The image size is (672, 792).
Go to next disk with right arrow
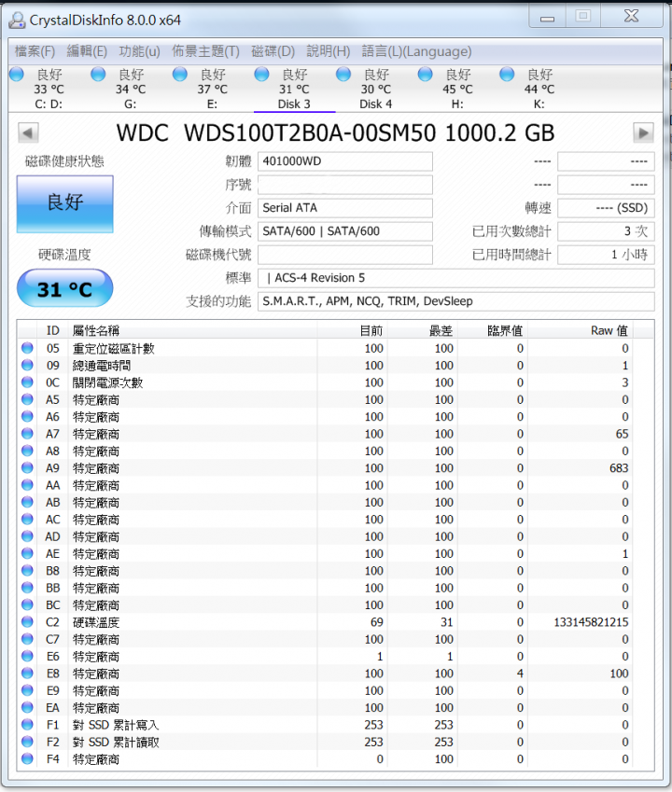tap(643, 133)
